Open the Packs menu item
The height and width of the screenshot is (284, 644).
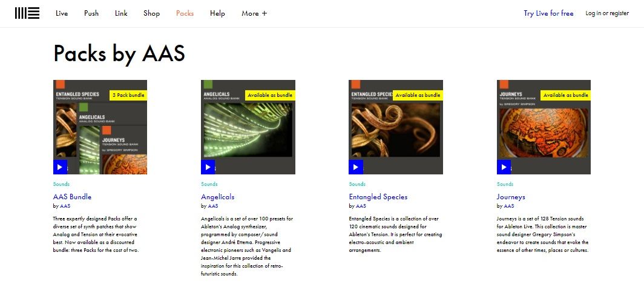point(185,13)
